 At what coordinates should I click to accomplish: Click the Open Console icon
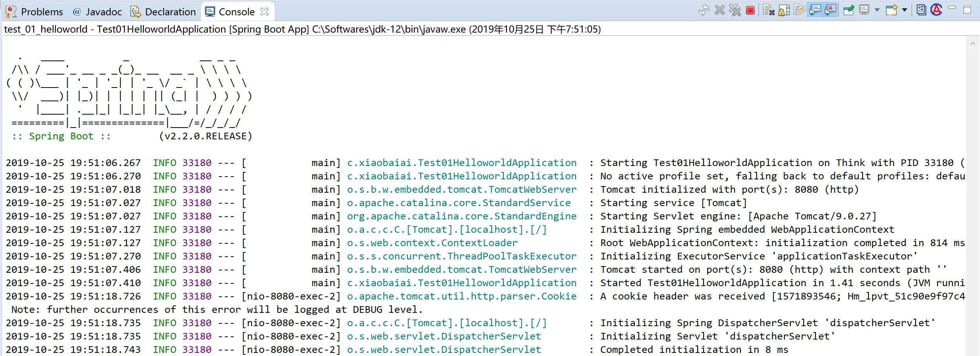coord(892,10)
